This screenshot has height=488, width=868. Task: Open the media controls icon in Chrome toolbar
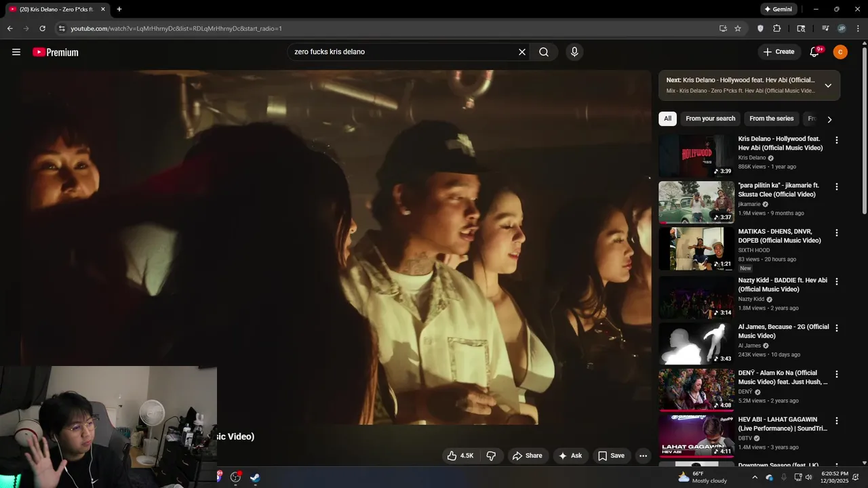[825, 28]
